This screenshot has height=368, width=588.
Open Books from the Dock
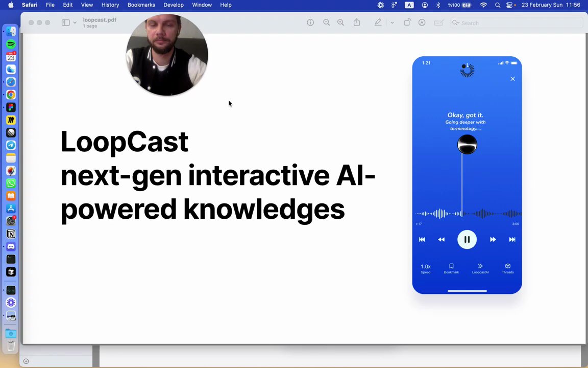[x=11, y=196]
